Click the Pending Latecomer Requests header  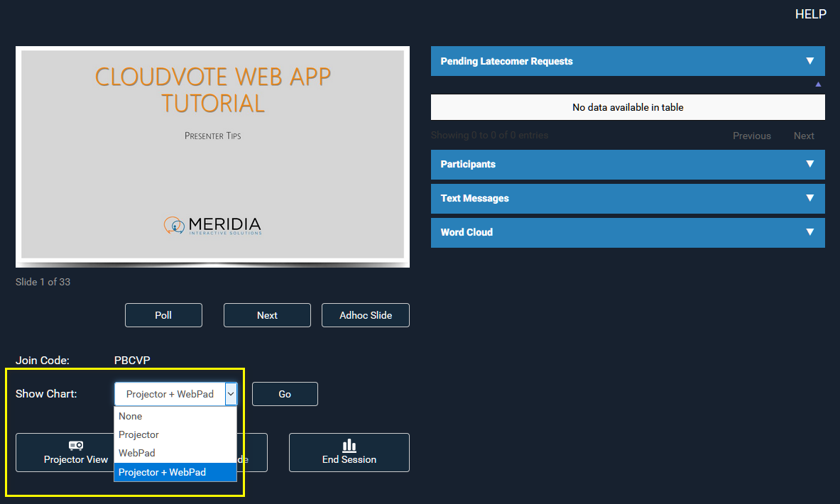(628, 61)
